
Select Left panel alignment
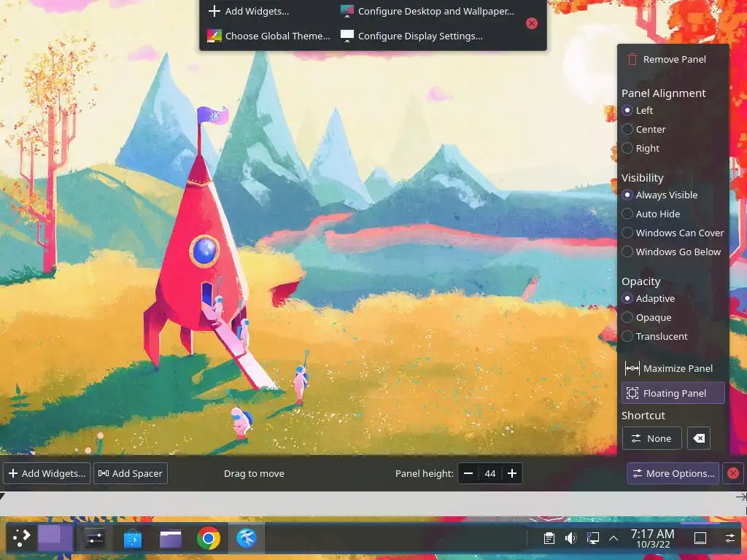(638, 111)
